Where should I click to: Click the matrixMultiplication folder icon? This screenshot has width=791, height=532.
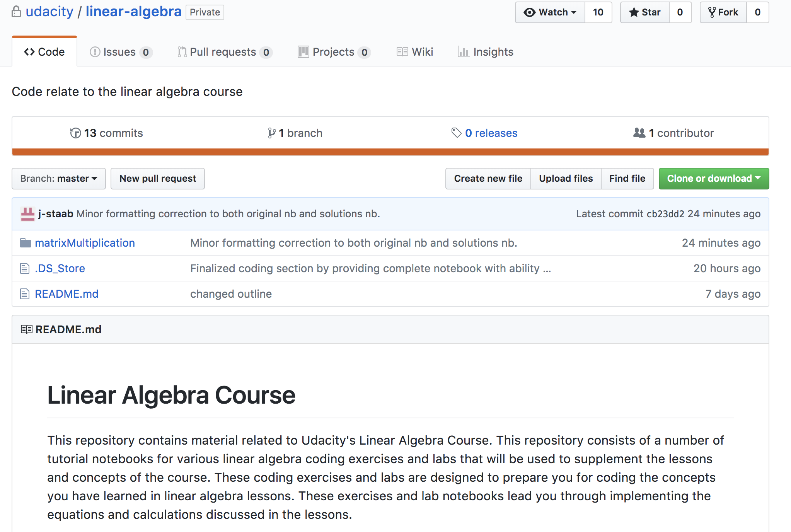25,243
